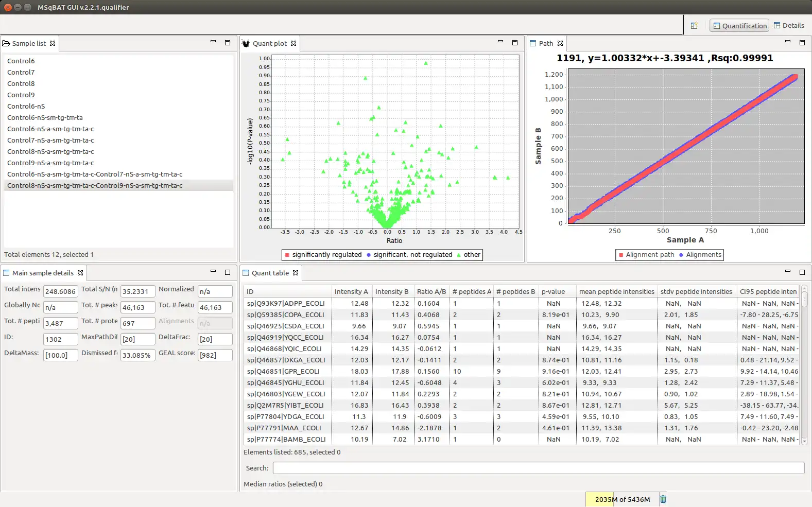The image size is (812, 507).
Task: Minimize the Path panel
Action: 787,42
